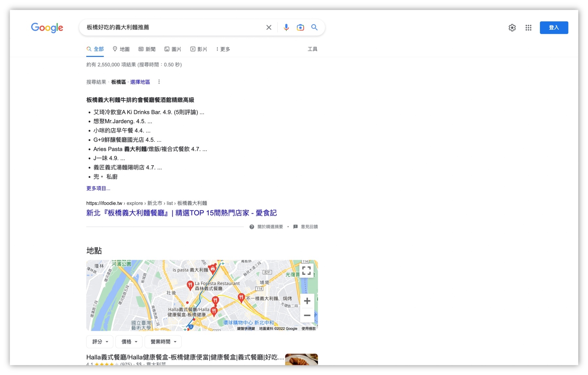588x375 pixels.
Task: Expand the list via 更多項目 link
Action: click(98, 188)
